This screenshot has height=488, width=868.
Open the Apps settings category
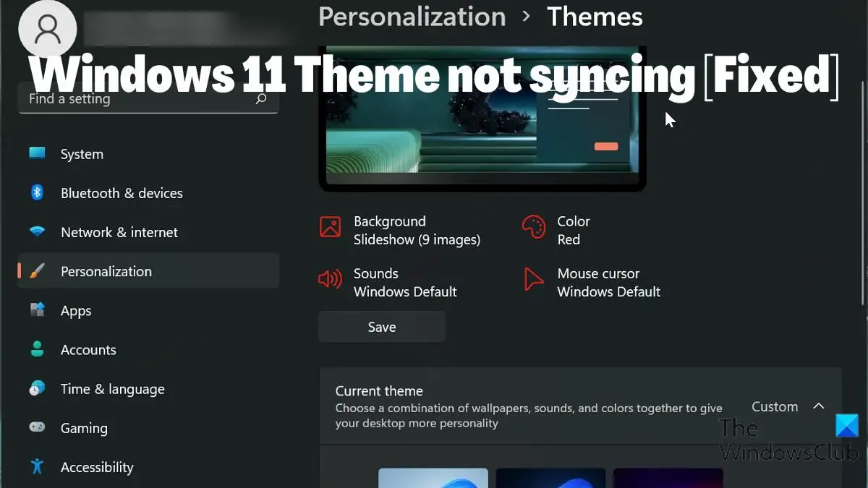148,311
